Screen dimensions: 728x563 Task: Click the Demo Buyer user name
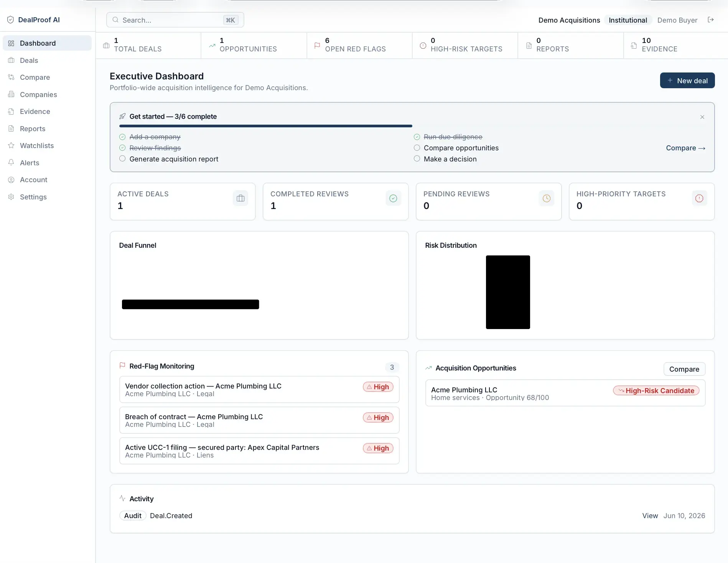[x=677, y=20]
